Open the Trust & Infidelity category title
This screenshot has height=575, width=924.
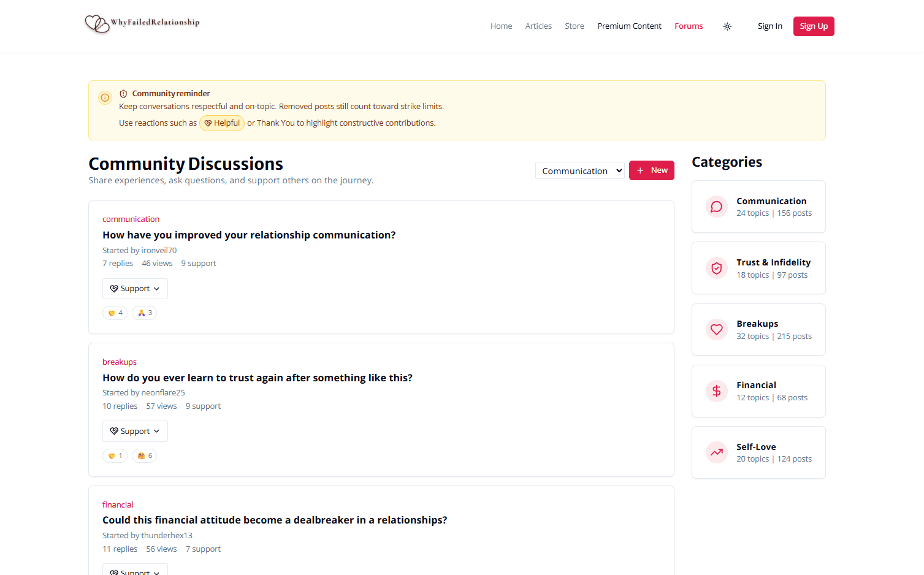tap(773, 262)
